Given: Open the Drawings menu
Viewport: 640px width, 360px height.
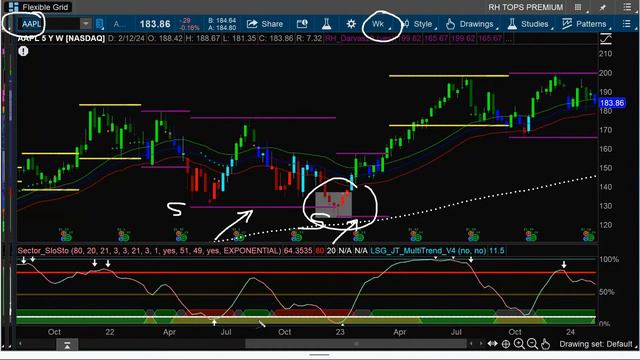Looking at the screenshot, I should point(471,24).
